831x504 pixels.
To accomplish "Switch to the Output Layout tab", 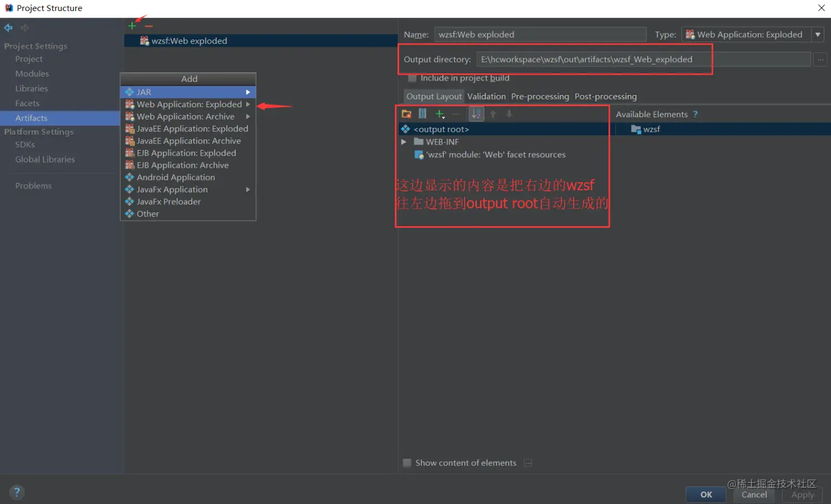I will point(434,96).
